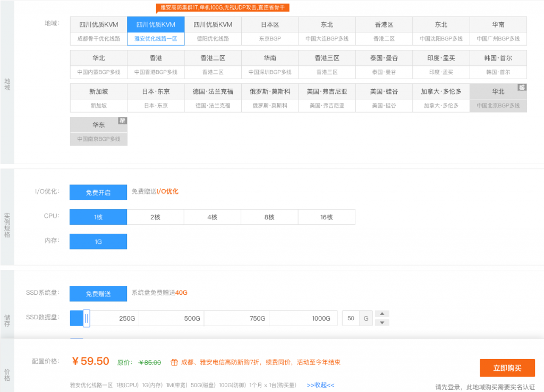Select the 2核 CPU option
The height and width of the screenshot is (392, 544).
[x=155, y=217]
